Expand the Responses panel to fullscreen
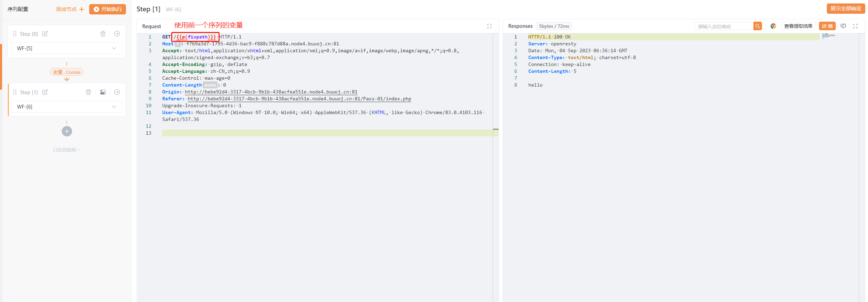Screen dimensions: 868x302 [x=855, y=26]
